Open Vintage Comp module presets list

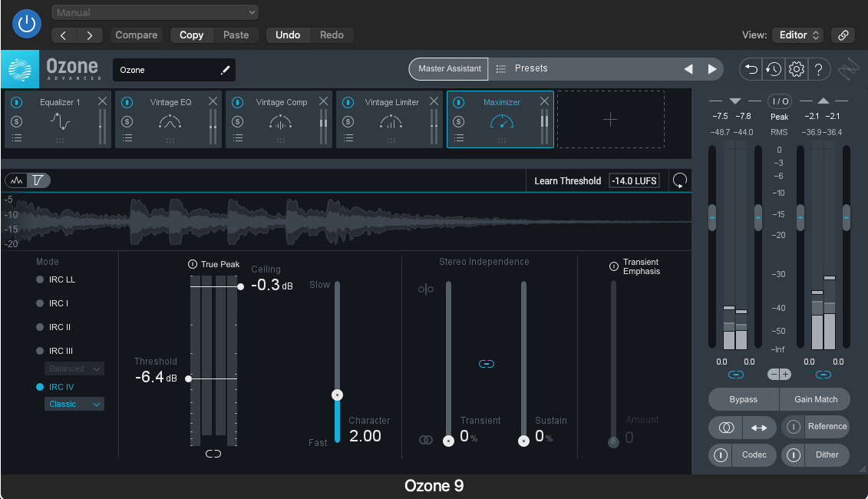[x=237, y=138]
